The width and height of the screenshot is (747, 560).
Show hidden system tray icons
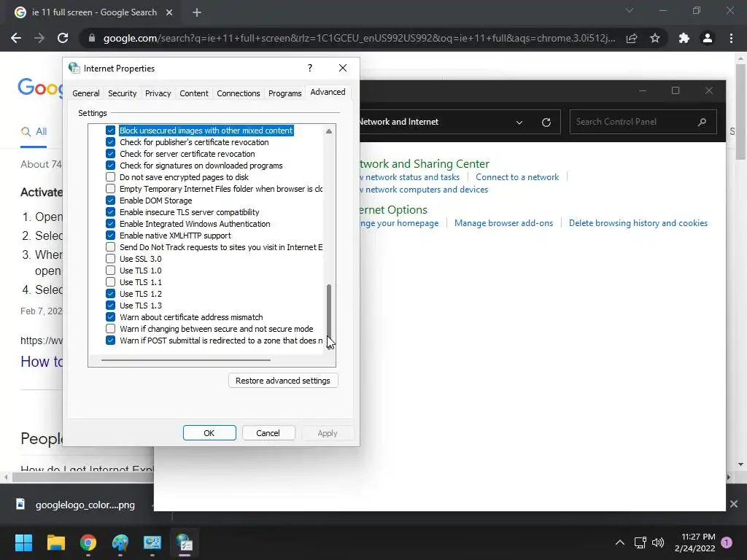619,542
